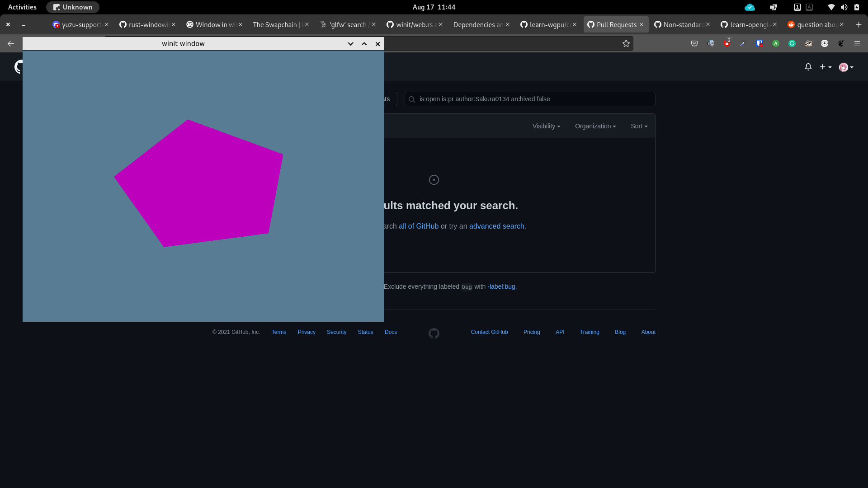Open the GNOME Shell extension icon
Viewport: 868px width, 488px height.
pyautogui.click(x=841, y=43)
